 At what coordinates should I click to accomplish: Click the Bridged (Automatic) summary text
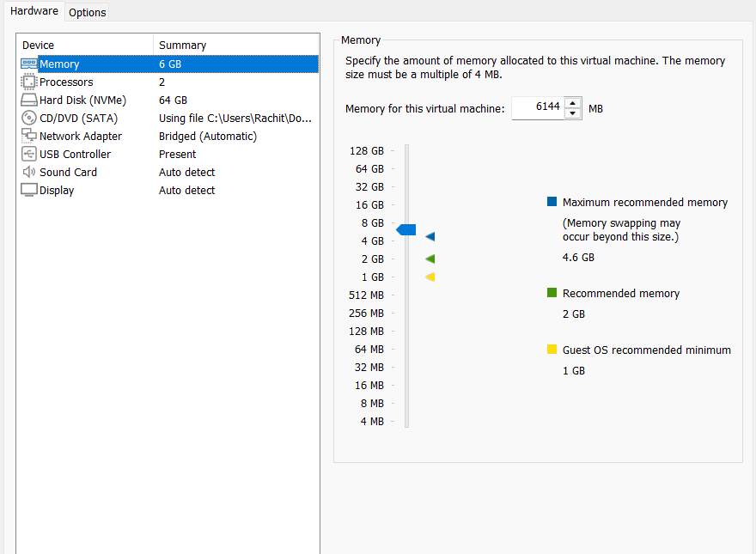coord(208,137)
